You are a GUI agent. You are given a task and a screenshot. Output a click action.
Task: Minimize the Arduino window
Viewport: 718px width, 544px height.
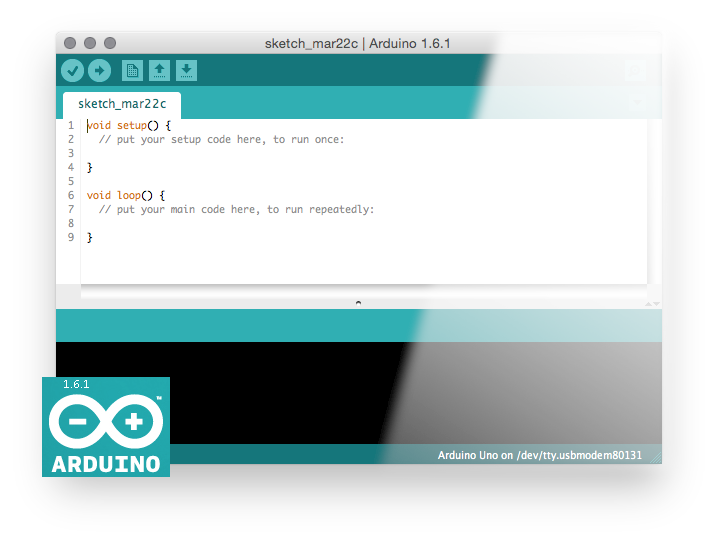(90, 43)
